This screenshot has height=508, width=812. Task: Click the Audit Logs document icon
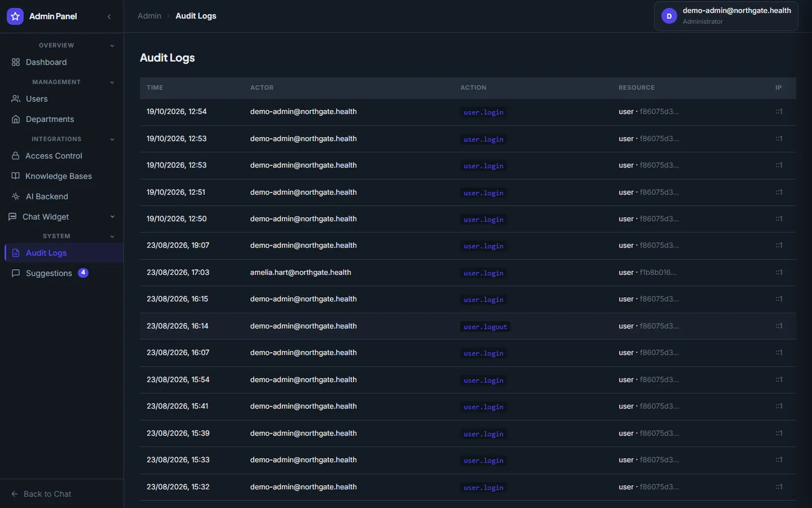[x=16, y=253]
